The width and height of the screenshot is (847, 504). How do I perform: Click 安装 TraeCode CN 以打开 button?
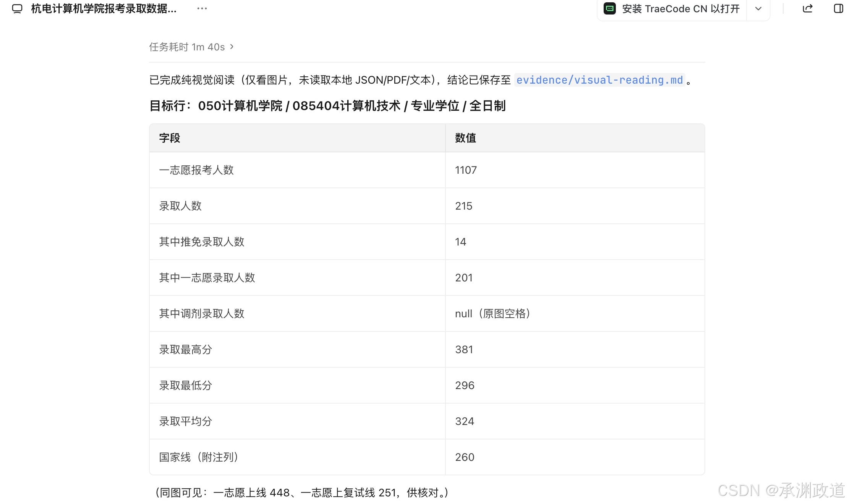tap(672, 9)
